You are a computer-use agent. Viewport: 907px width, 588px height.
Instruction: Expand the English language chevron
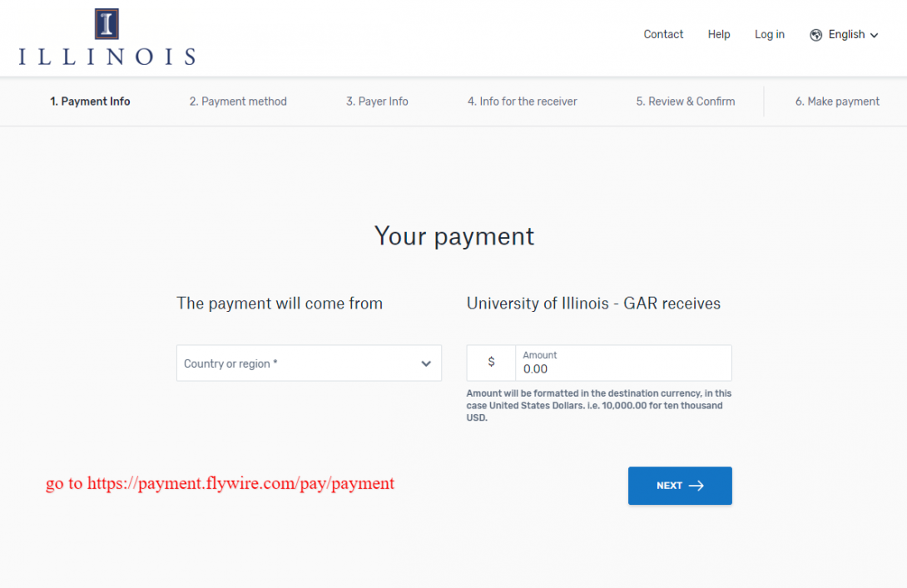[x=874, y=35]
